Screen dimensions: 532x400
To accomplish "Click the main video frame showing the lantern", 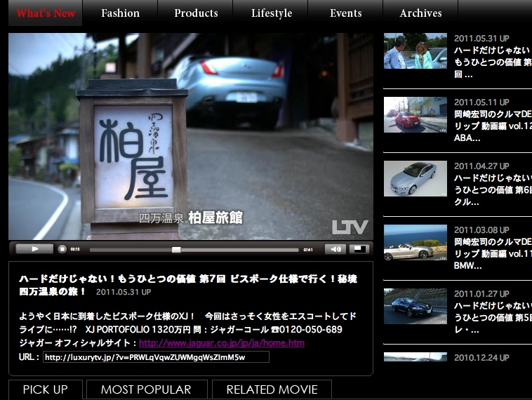I will (x=191, y=136).
